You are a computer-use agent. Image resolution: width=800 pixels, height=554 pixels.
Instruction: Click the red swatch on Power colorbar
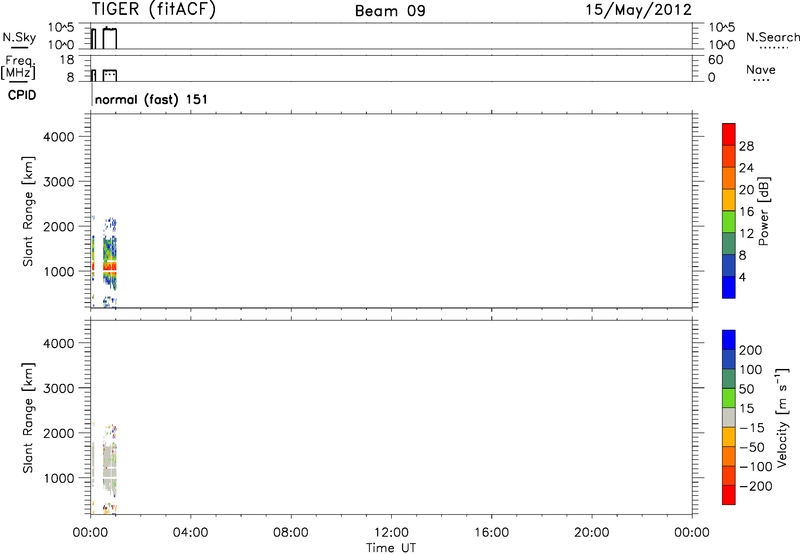[x=729, y=134]
